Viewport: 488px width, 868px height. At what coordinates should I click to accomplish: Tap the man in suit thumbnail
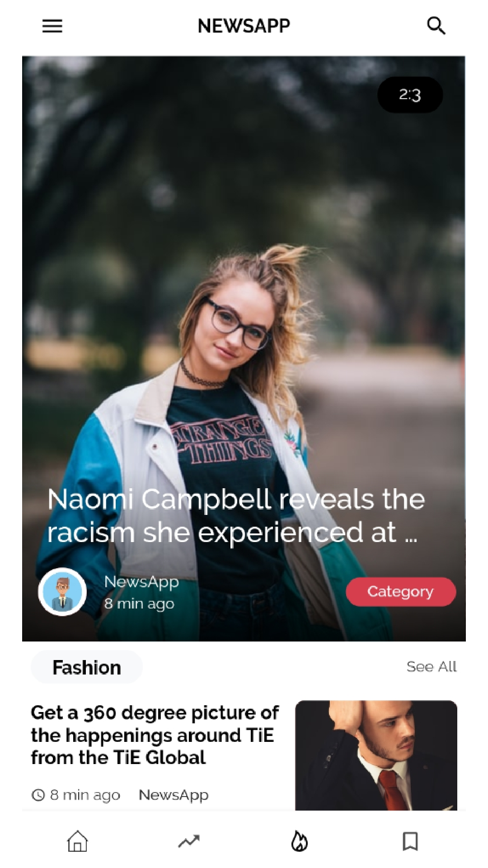tap(376, 755)
